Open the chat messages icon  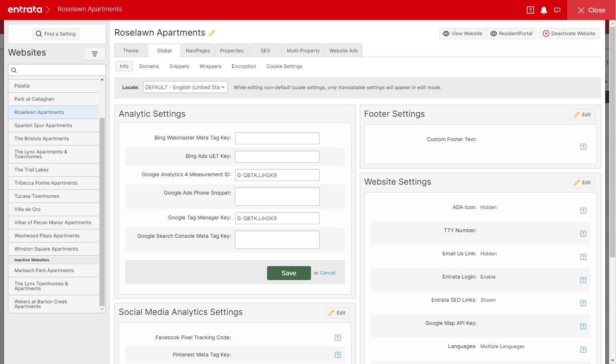[557, 10]
